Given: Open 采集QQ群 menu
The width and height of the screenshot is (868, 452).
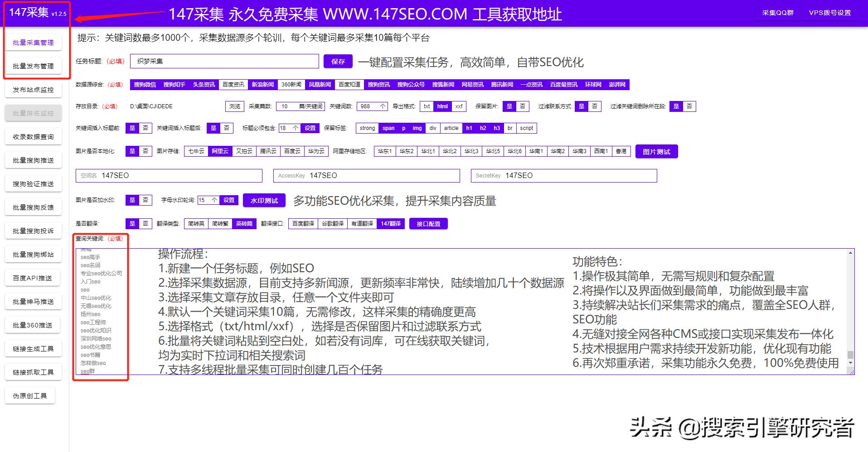Looking at the screenshot, I should 777,14.
